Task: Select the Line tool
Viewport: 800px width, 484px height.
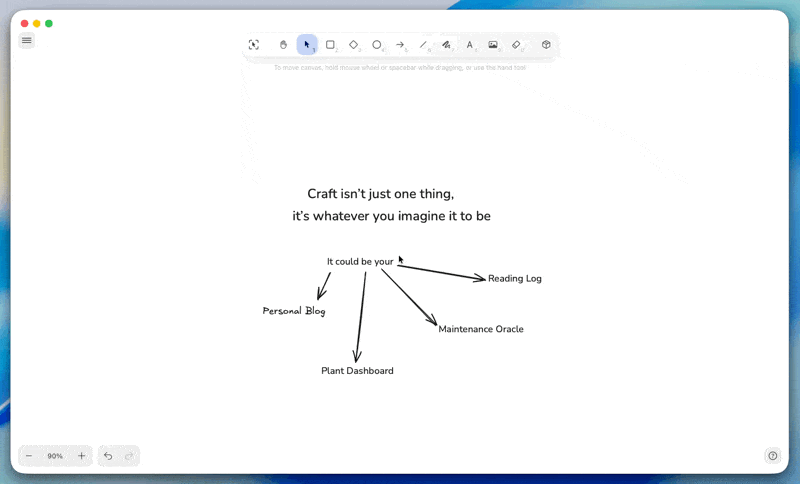Action: [x=423, y=45]
